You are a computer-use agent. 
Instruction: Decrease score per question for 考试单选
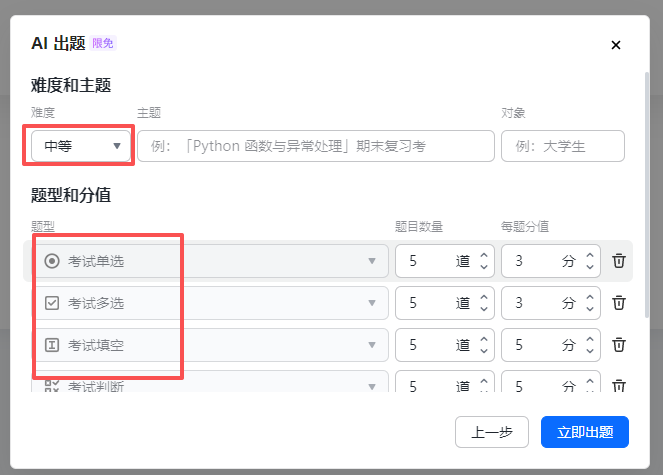pyautogui.click(x=590, y=266)
